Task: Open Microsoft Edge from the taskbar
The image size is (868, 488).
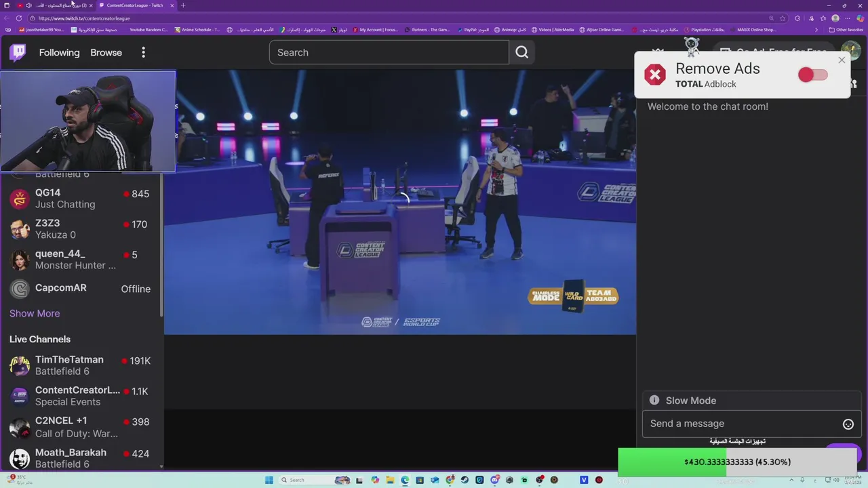Action: click(405, 480)
